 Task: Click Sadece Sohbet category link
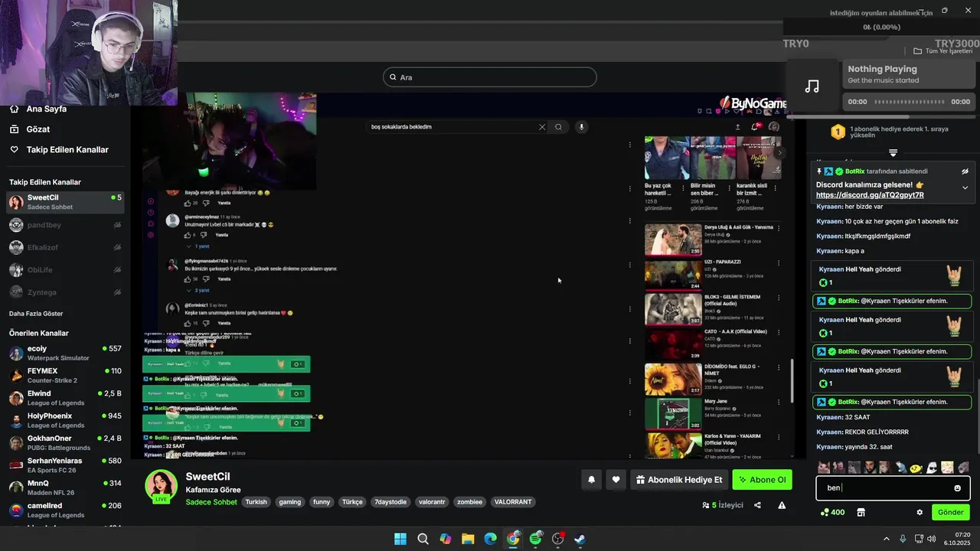pos(211,502)
